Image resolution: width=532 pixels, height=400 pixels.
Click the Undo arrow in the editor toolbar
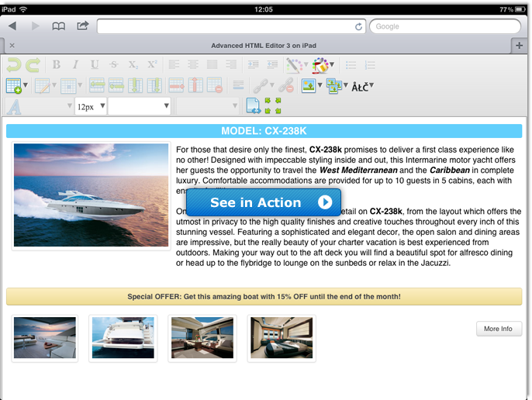coord(14,65)
